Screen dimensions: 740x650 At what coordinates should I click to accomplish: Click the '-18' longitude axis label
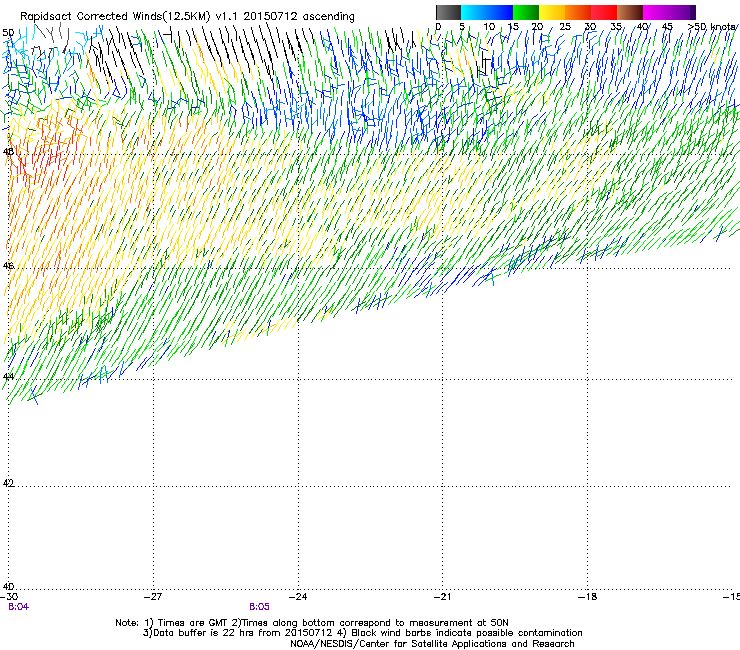(x=588, y=597)
